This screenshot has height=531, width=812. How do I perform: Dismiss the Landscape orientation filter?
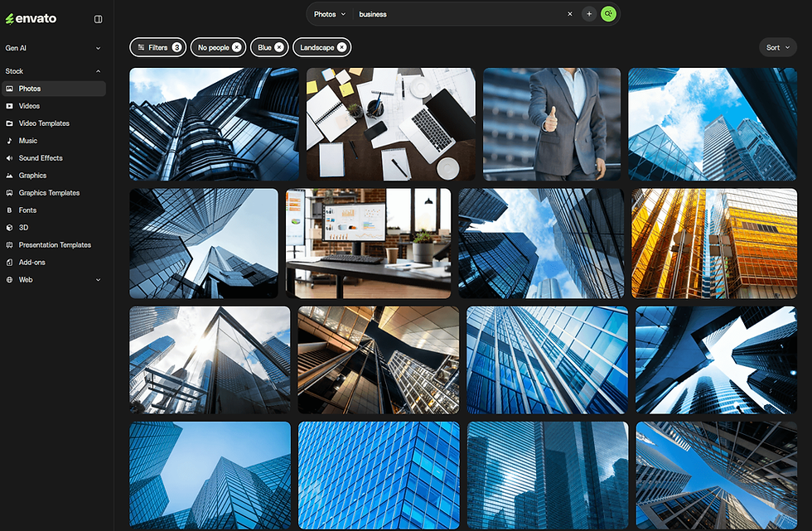343,47
